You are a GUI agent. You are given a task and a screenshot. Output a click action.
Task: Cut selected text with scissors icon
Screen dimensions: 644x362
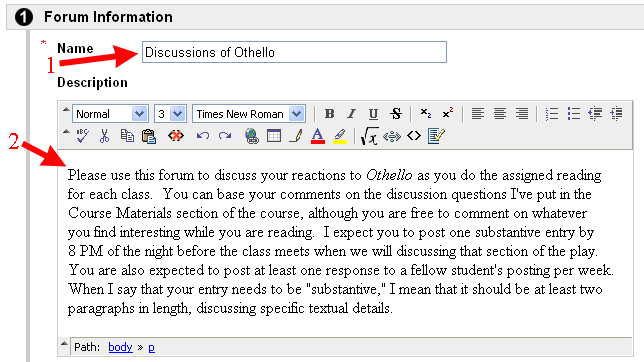click(104, 136)
